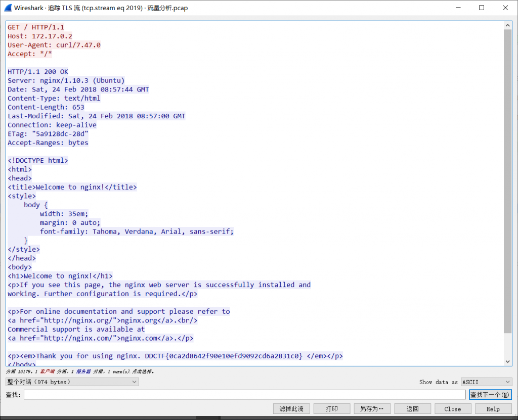
Task: Click the Date: Sat, 24 Feb 2018 header
Action: click(x=78, y=89)
